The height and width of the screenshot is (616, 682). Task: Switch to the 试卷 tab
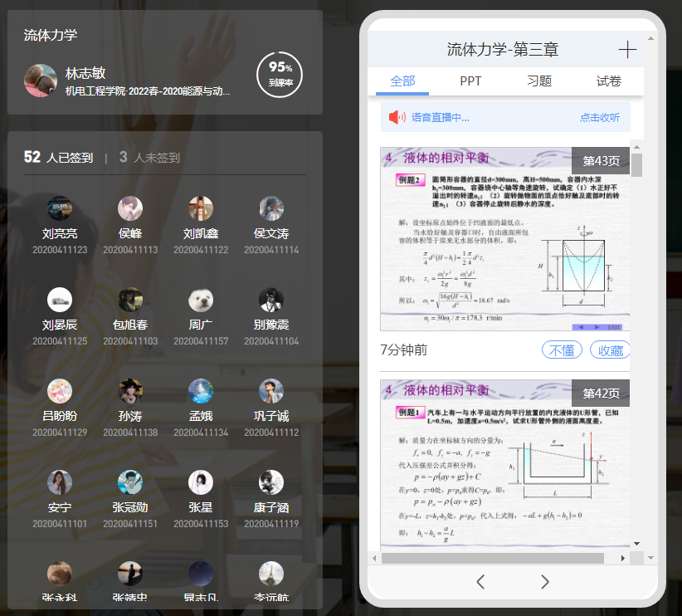[x=608, y=81]
